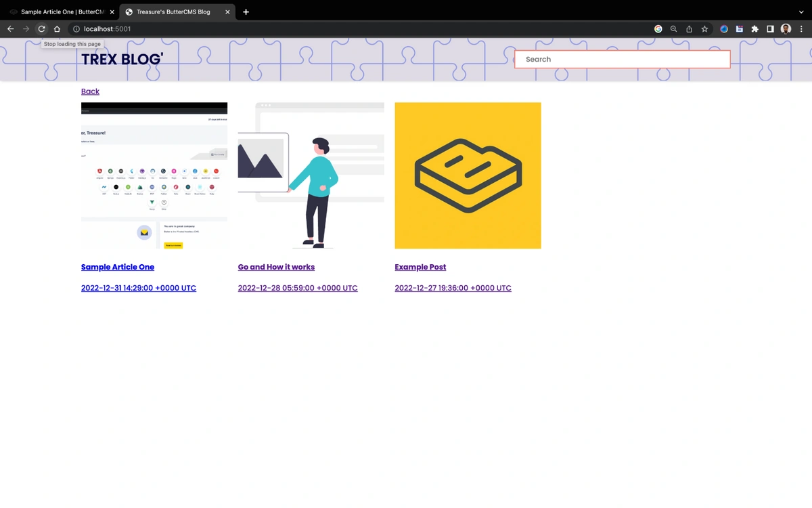Open the Sample Article One post link

click(118, 267)
